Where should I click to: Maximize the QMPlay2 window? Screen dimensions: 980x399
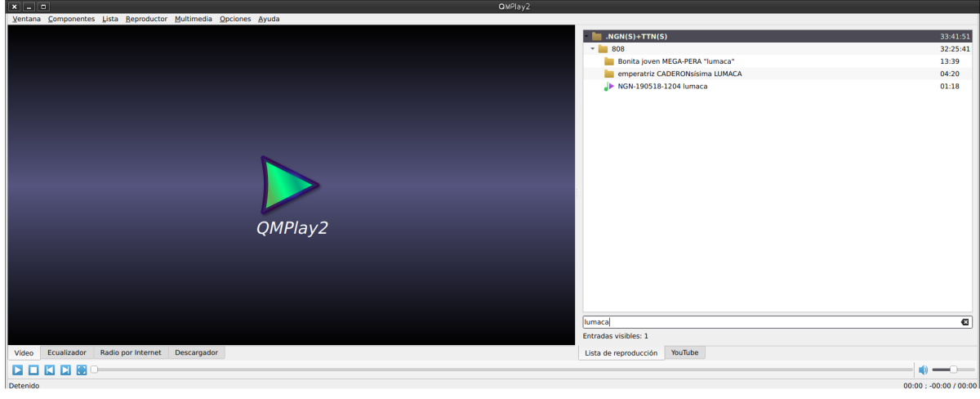(42, 7)
